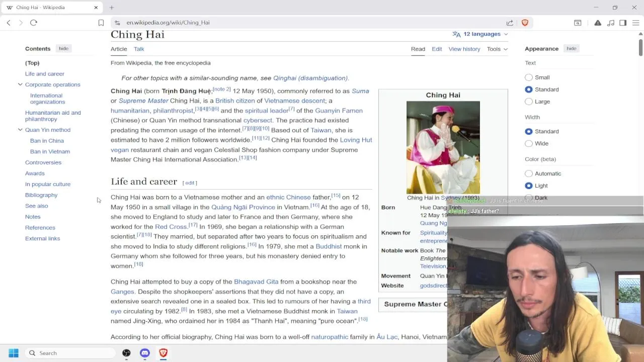Screen dimensions: 644x362
Task: Click the 12 languages translate icon
Action: tap(456, 34)
